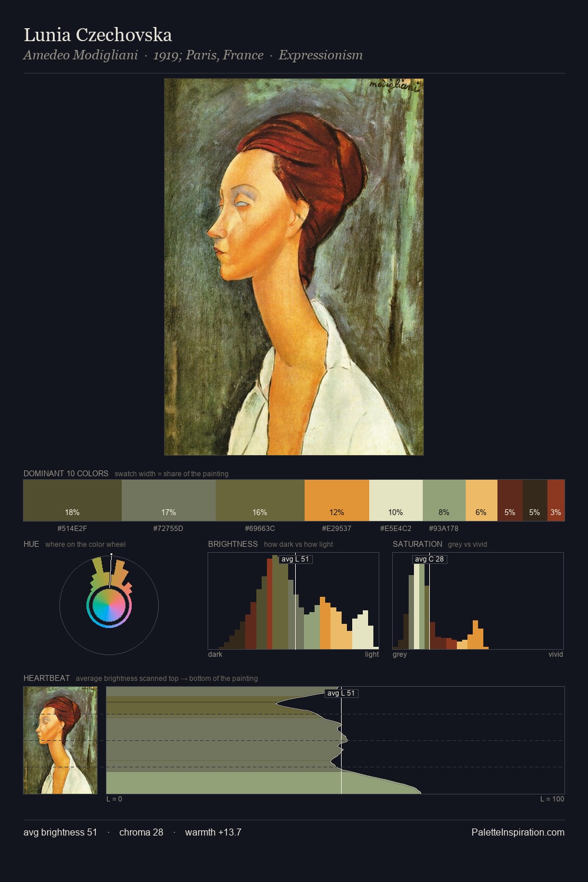This screenshot has width=588, height=882.
Task: Click the 'how dark vs how light' caption
Action: click(x=299, y=544)
